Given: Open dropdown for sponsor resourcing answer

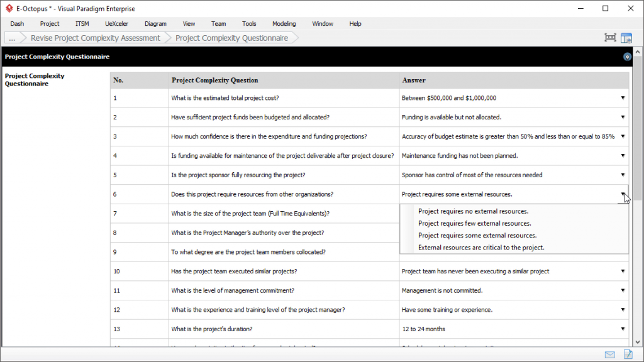Looking at the screenshot, I should click(621, 175).
